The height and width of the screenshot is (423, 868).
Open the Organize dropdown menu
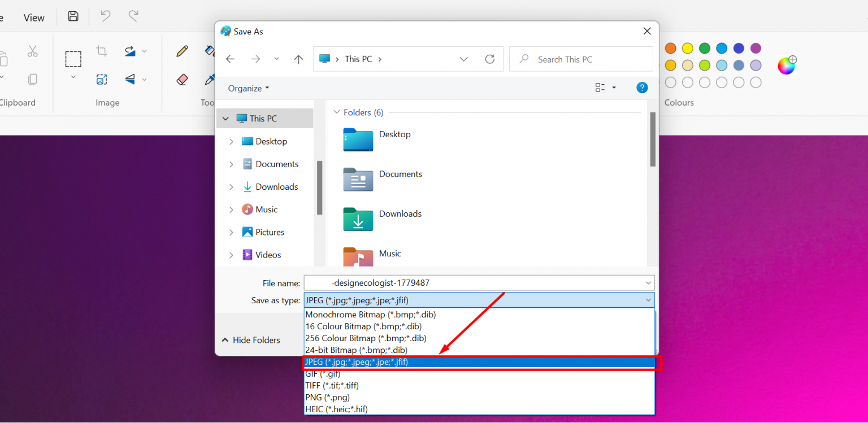[249, 88]
